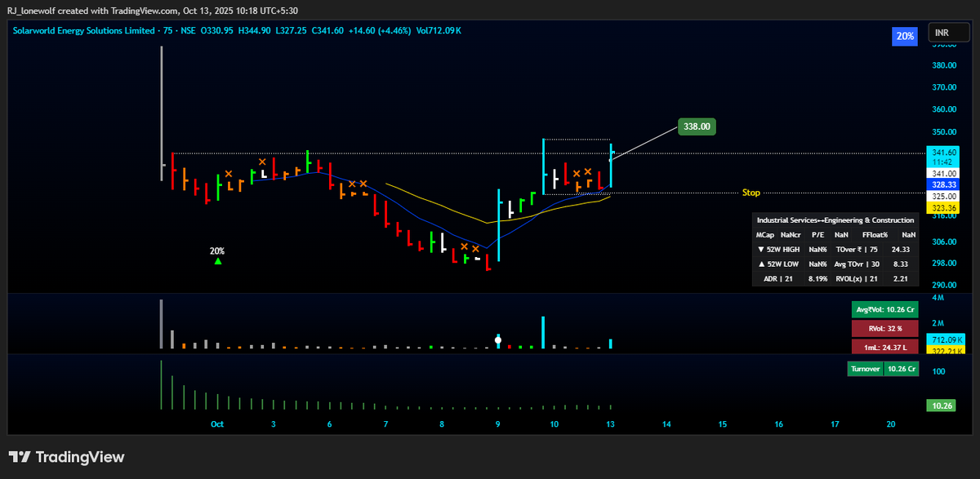Click the 350.00 price scale tick
980x479 pixels.
tap(944, 131)
